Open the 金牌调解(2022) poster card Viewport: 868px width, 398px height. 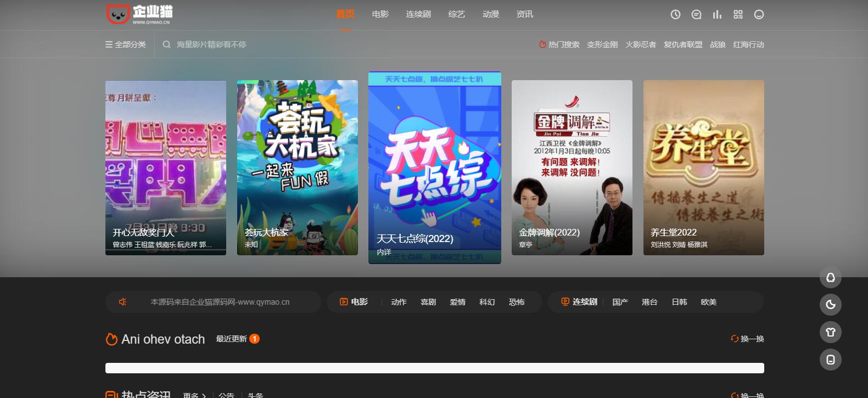point(572,168)
